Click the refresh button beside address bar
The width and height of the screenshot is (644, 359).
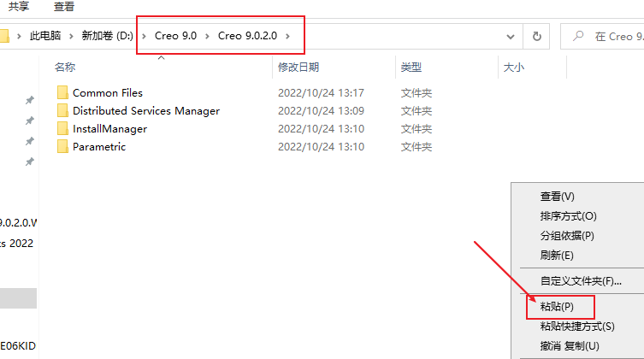point(537,37)
